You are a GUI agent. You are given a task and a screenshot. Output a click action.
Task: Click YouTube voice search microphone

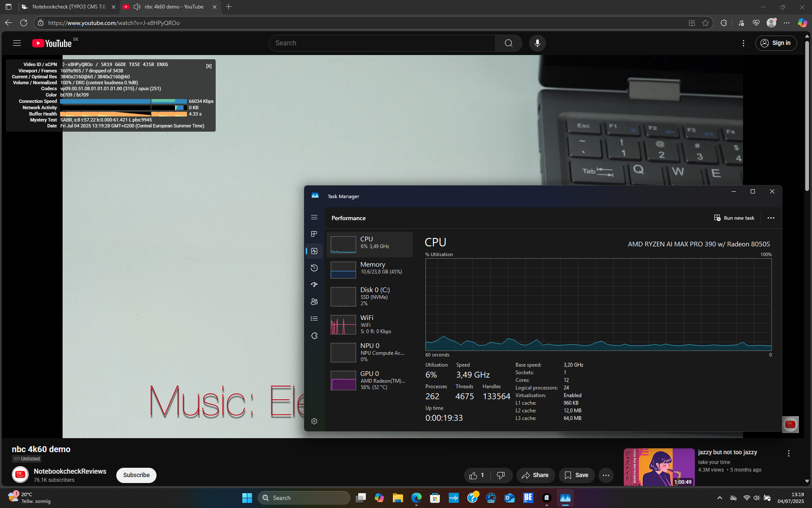(537, 43)
